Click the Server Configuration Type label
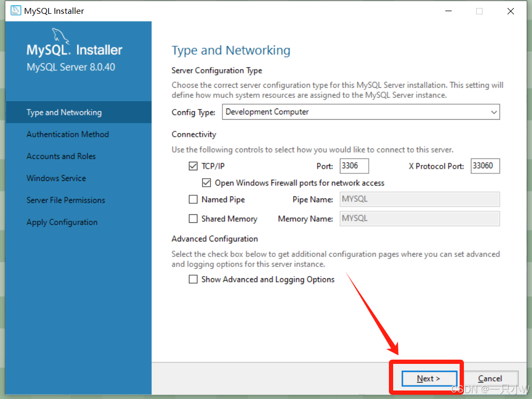Image resolution: width=532 pixels, height=399 pixels. 217,70
